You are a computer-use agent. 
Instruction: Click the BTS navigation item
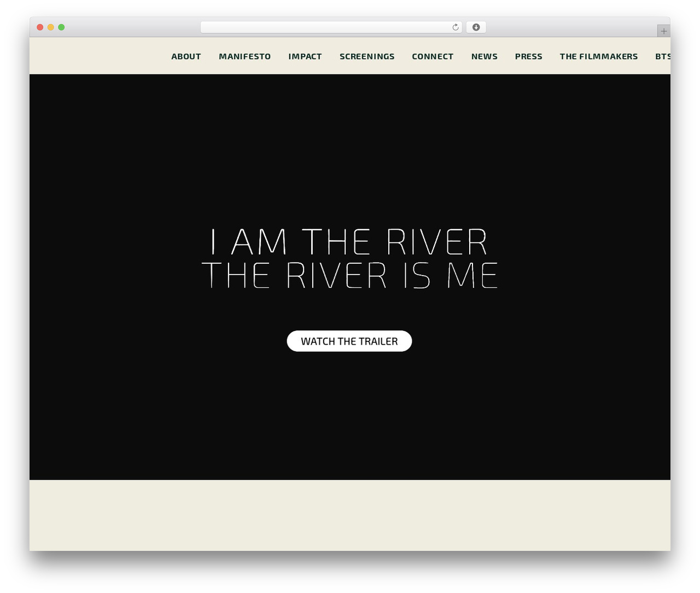click(x=663, y=56)
